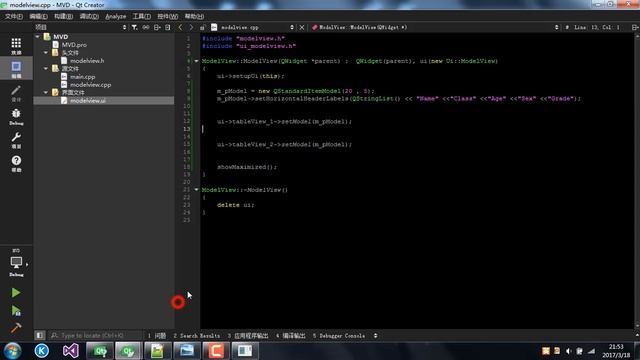Click the delete ui code line

point(235,205)
